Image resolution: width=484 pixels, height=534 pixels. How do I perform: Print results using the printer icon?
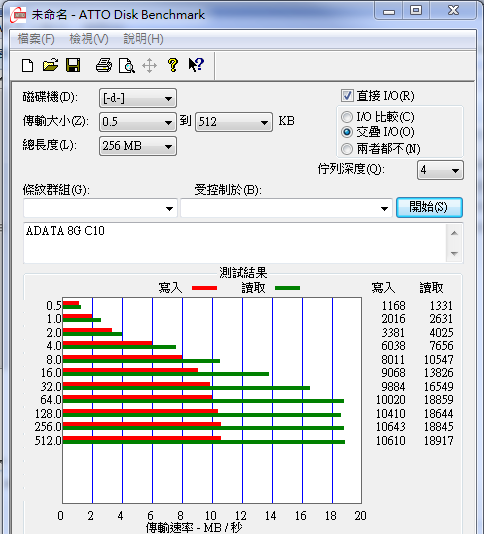coord(104,65)
